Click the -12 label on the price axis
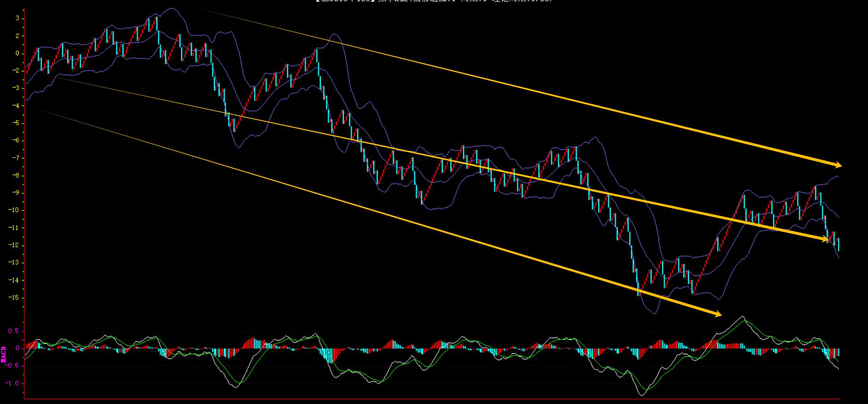The height and width of the screenshot is (404, 868). tap(15, 245)
